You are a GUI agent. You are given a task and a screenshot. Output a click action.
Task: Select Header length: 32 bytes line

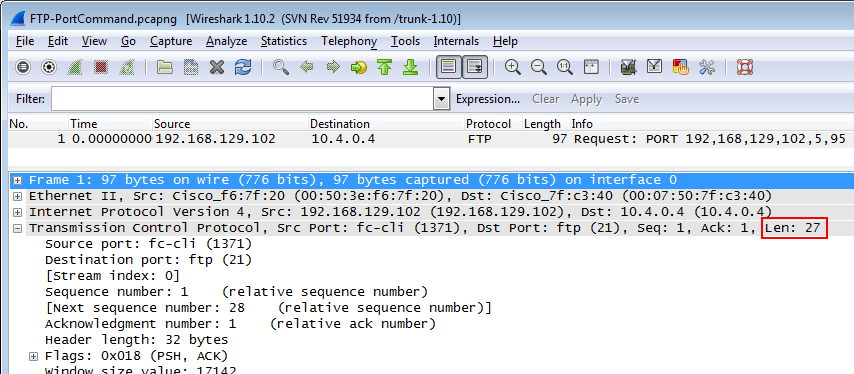(136, 340)
